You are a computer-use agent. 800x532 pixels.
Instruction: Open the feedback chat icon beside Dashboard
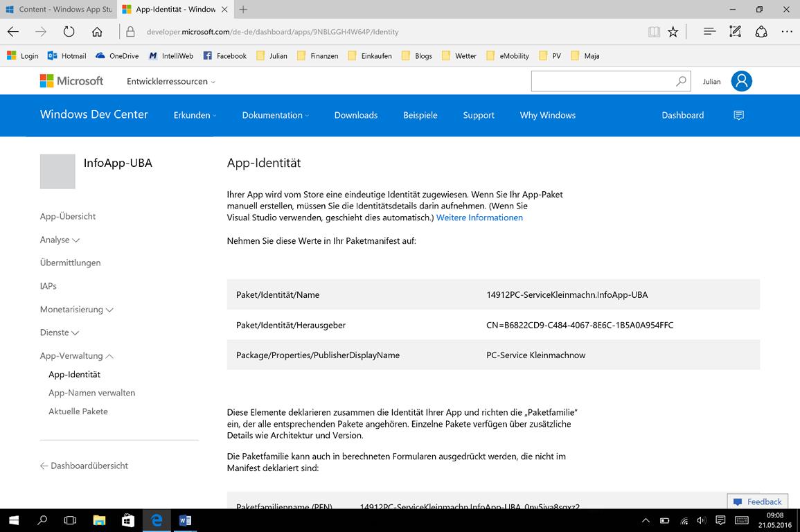coord(738,115)
